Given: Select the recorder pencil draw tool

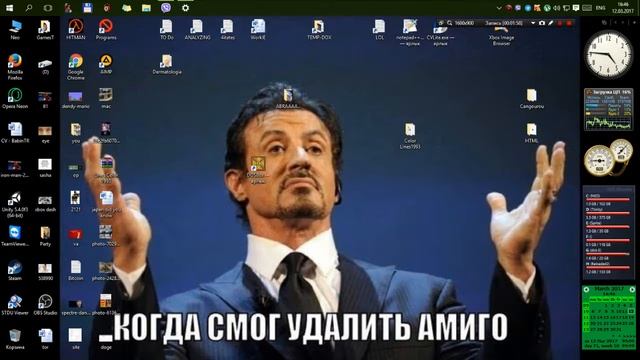Looking at the screenshot, I should tap(551, 23).
